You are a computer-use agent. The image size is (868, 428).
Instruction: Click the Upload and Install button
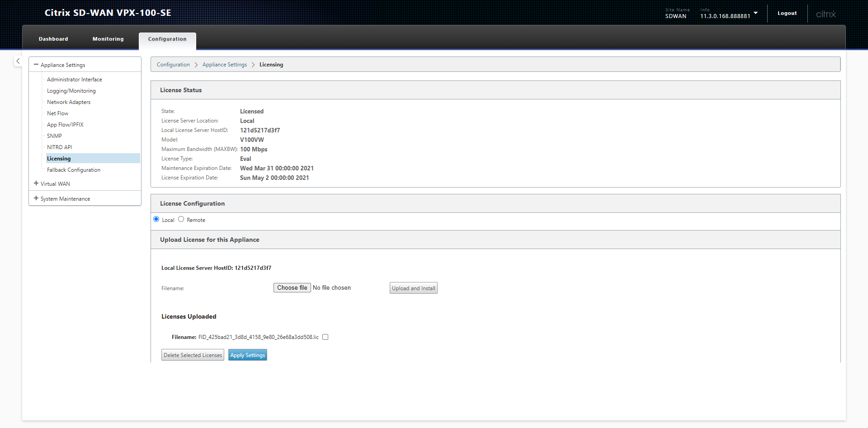tap(413, 288)
